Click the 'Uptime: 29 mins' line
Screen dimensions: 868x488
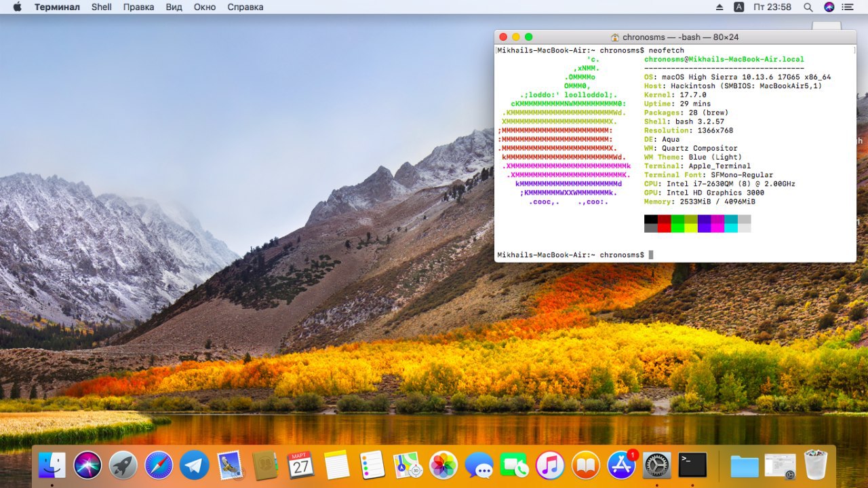point(677,104)
